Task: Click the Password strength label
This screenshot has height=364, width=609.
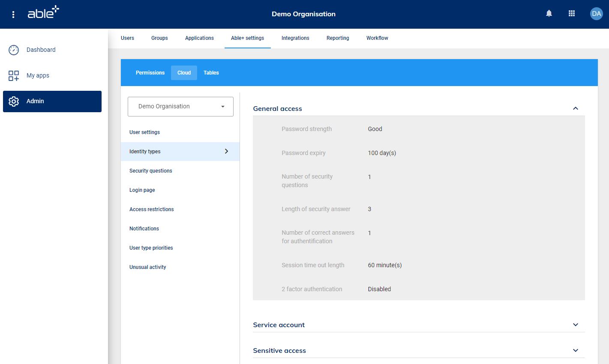Action: pos(306,129)
